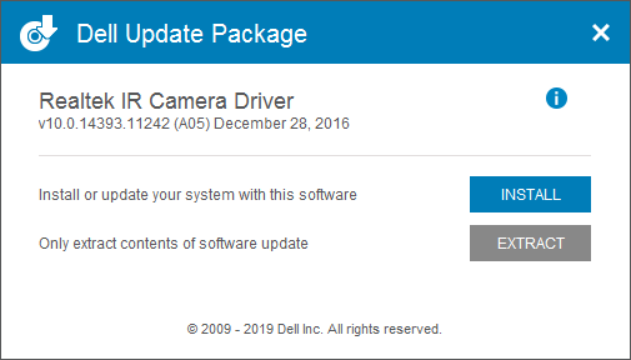Click the word 'Package' in the title bar

click(259, 35)
